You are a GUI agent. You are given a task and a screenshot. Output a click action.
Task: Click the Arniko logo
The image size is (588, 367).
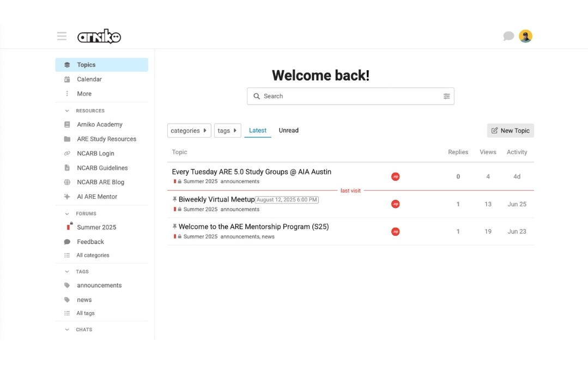(99, 36)
